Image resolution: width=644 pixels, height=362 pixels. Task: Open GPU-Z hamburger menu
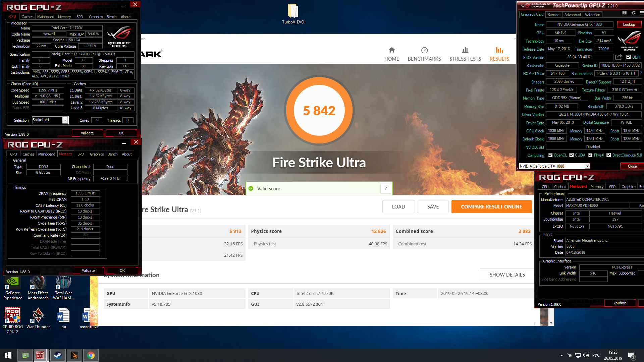pos(641,13)
